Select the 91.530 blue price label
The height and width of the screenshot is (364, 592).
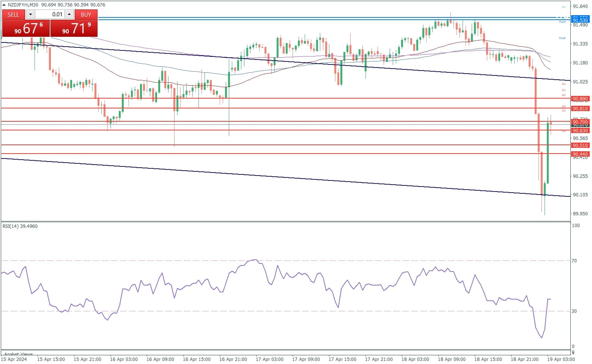[580, 20]
